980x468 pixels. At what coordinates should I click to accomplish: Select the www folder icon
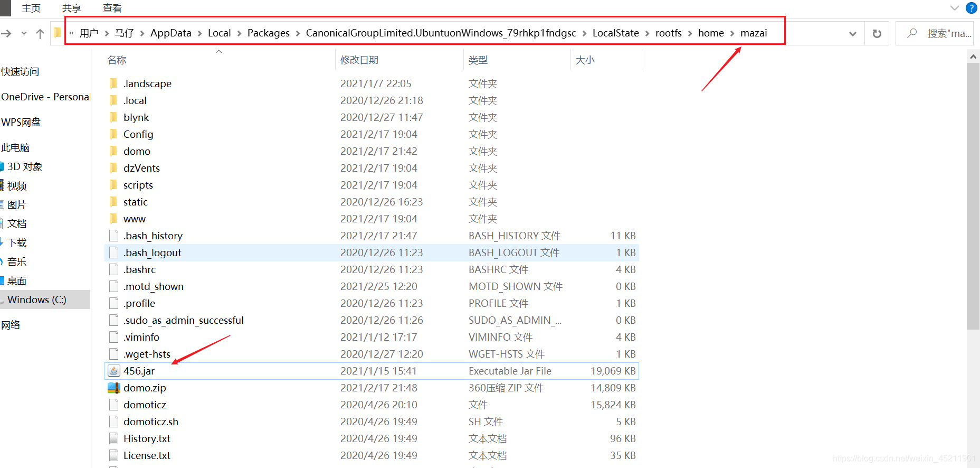[x=113, y=219]
